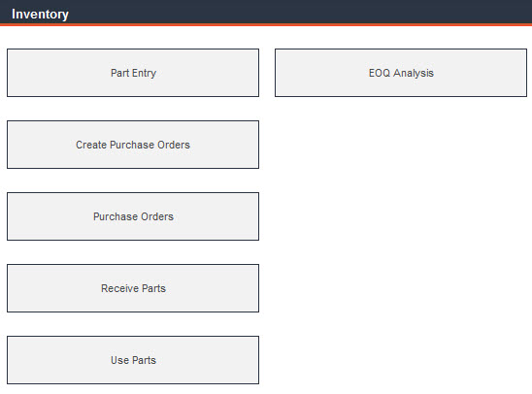Launch Economic Order Quantity analysis

(x=401, y=73)
